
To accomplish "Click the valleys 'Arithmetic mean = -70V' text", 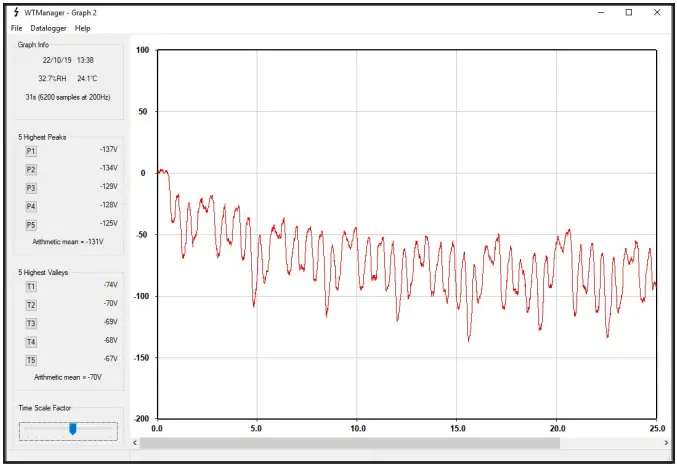I will [68, 377].
